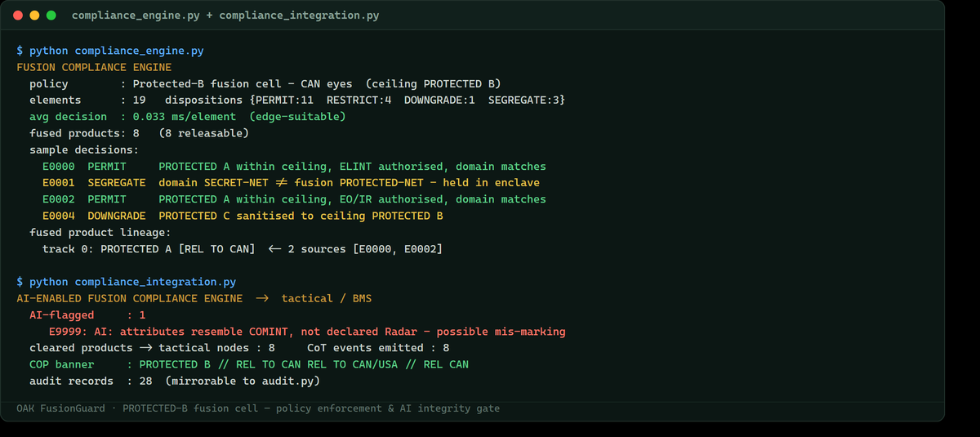Screen dimensions: 980x437
Task: Select the E0000 PERMIT decision row
Action: pos(294,166)
